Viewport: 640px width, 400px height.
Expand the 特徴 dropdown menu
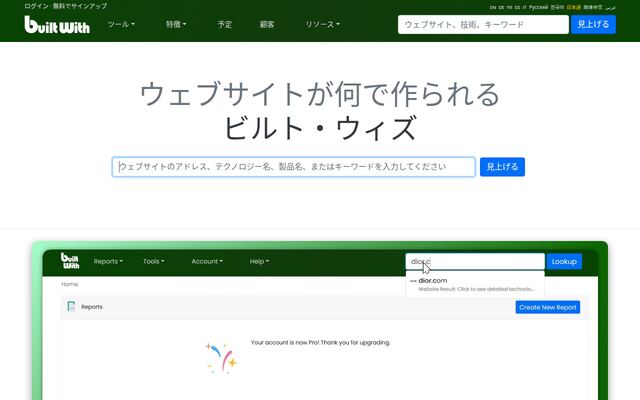(x=176, y=24)
